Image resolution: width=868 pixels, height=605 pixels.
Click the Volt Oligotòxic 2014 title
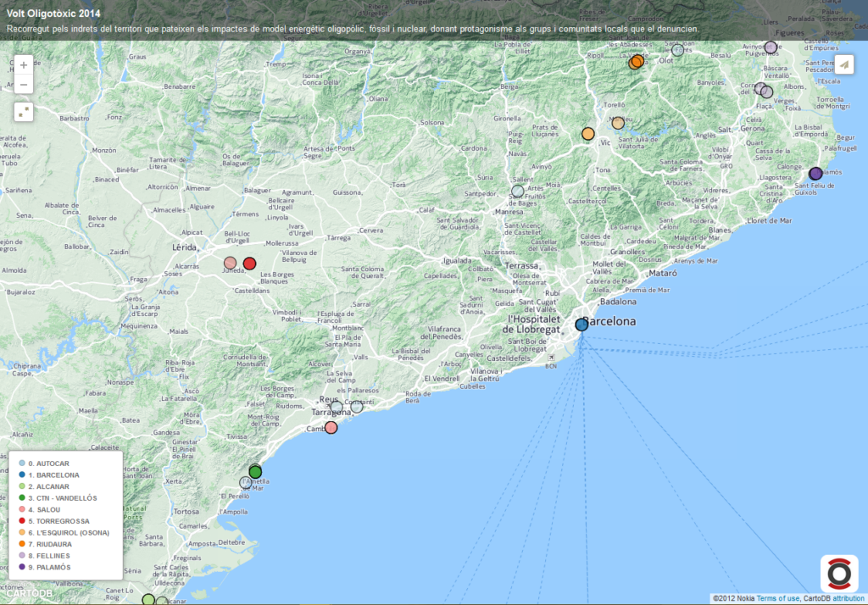(53, 14)
